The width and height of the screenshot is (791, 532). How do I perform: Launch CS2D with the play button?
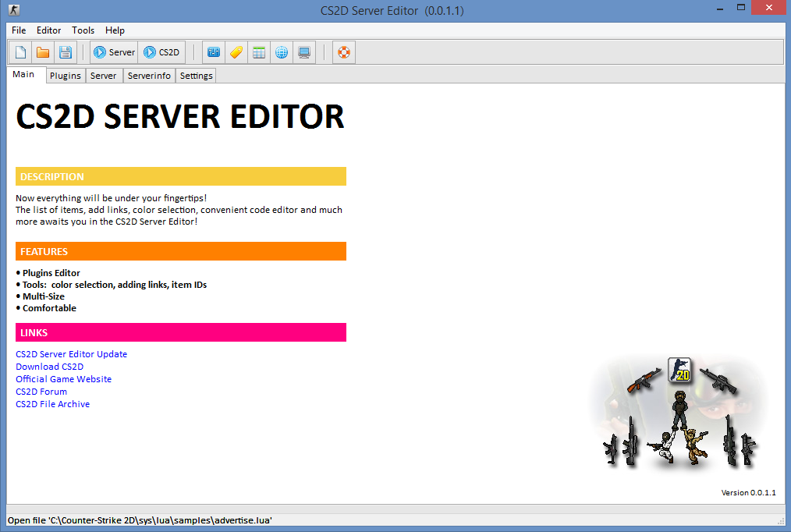(x=161, y=52)
